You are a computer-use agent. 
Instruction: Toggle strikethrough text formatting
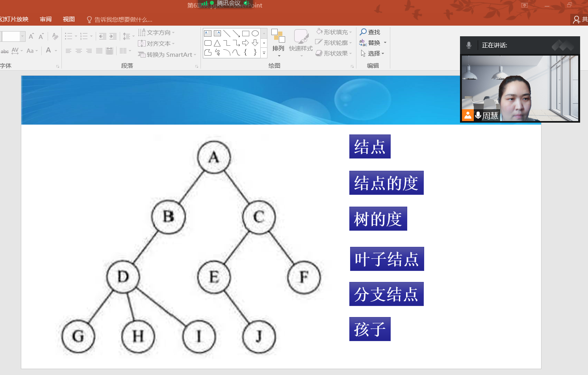[x=5, y=51]
